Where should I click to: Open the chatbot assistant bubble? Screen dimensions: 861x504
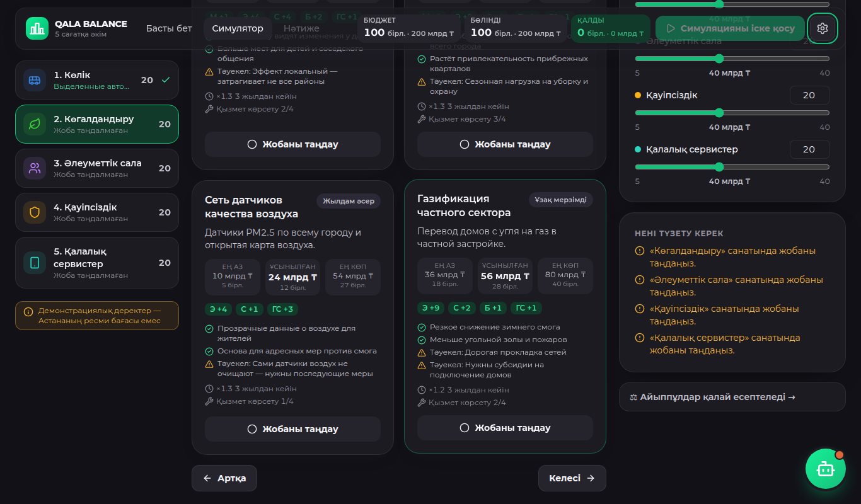point(825,469)
